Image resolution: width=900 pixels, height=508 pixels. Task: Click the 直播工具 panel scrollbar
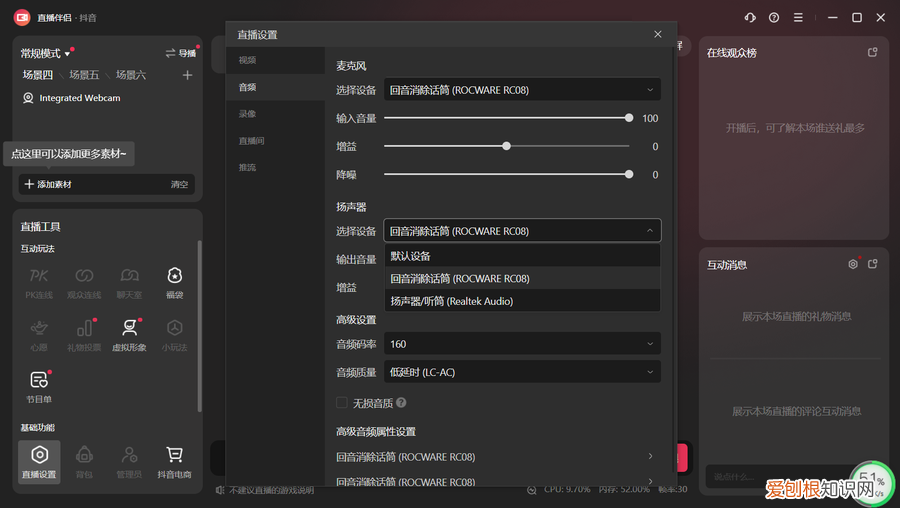pos(199,326)
